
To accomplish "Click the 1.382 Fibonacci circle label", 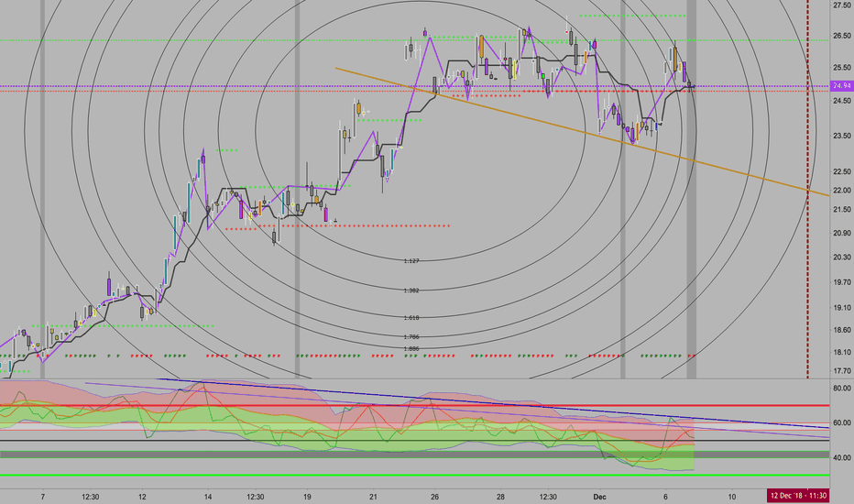I will pyautogui.click(x=411, y=290).
